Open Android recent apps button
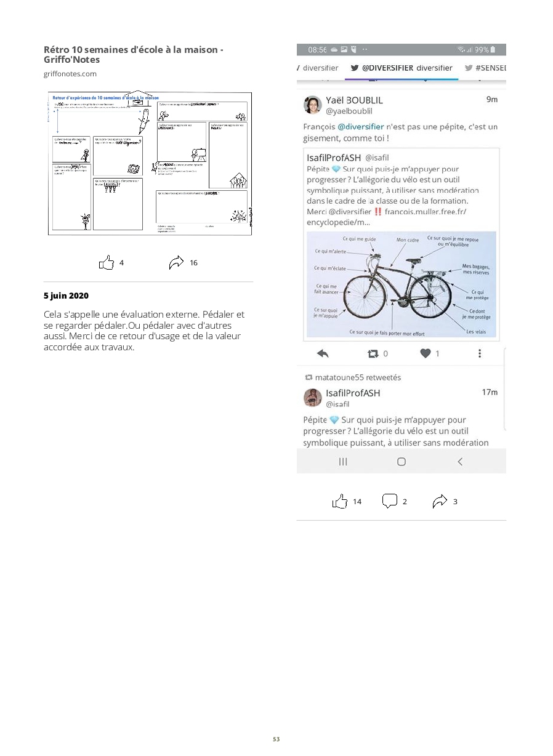The width and height of the screenshot is (553, 756). pyautogui.click(x=343, y=461)
